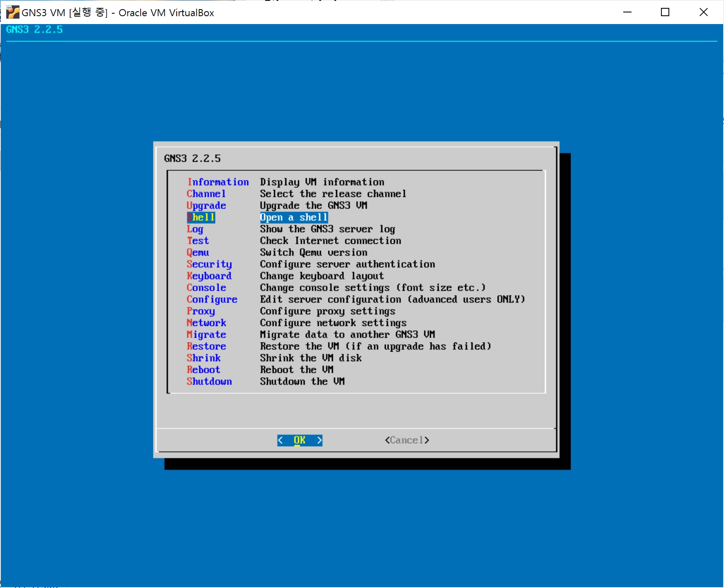The height and width of the screenshot is (588, 724).
Task: Click 'Upgrade the GNS3 VM' text
Action: [314, 206]
